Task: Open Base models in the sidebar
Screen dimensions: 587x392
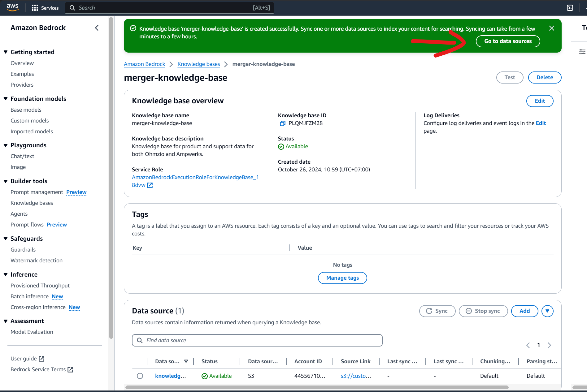Action: pos(26,110)
